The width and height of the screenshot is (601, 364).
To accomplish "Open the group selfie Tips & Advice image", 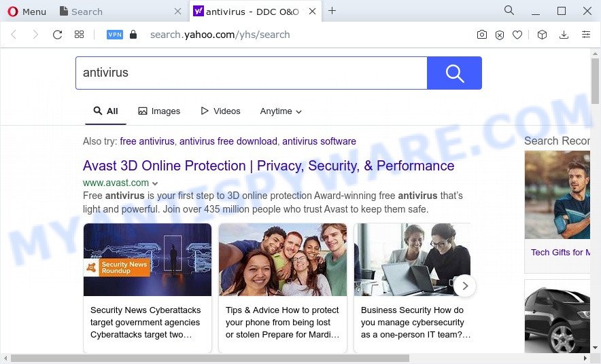I will click(283, 259).
